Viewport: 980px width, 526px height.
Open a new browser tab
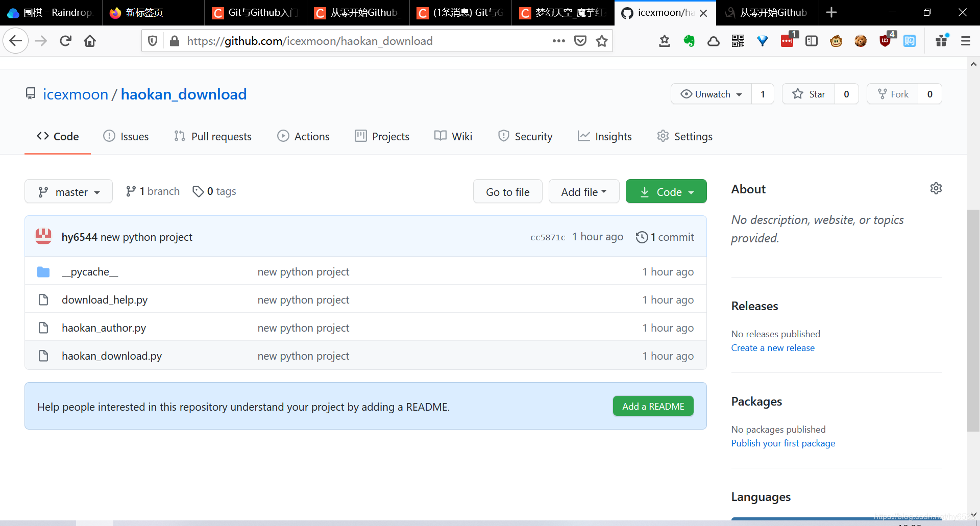[831, 12]
